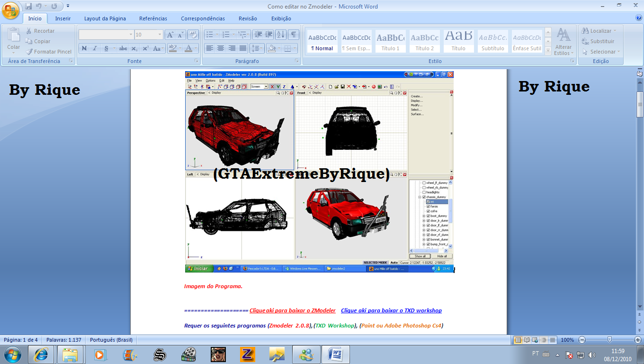Screen dimensions: 644x364
Task: Uncheck the farois item under chassis_dummy
Action: point(428,206)
